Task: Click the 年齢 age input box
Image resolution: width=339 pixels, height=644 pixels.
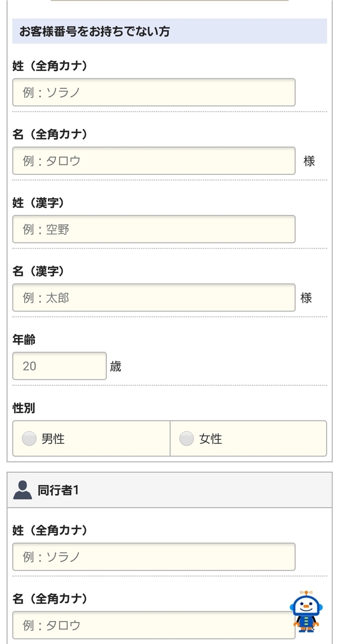Action: [60, 366]
